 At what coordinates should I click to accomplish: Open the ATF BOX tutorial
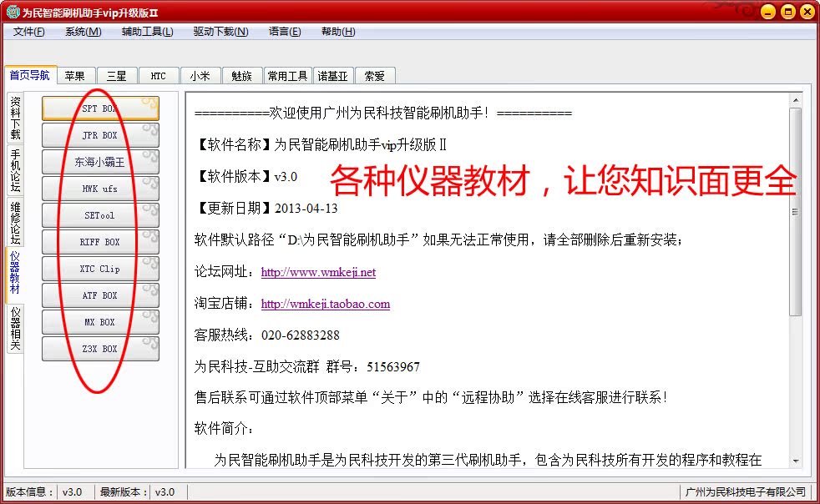[x=100, y=295]
